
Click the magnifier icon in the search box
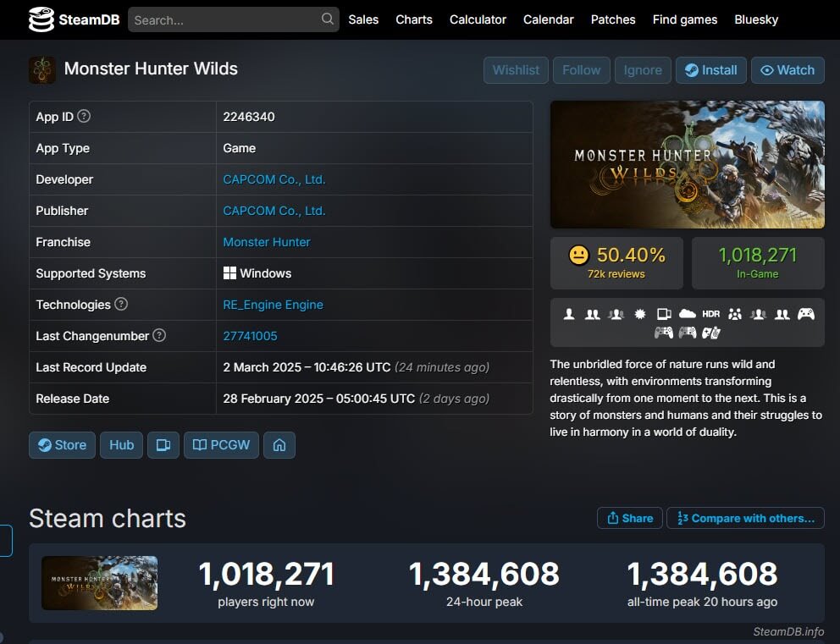point(328,19)
